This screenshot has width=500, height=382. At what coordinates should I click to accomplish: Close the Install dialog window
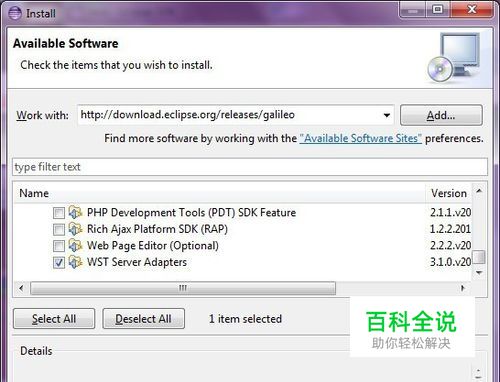click(472, 10)
